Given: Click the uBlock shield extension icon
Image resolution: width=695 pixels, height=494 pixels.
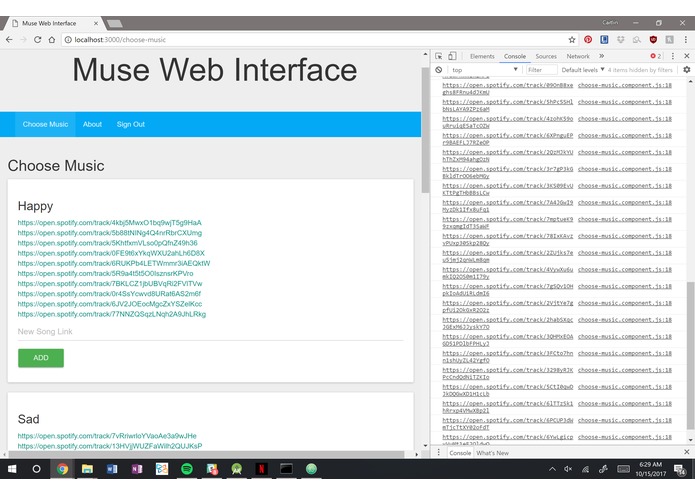Looking at the screenshot, I should tap(653, 39).
